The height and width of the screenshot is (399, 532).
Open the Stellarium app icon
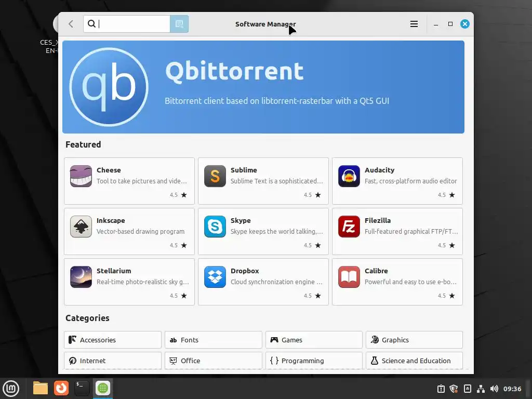point(81,277)
